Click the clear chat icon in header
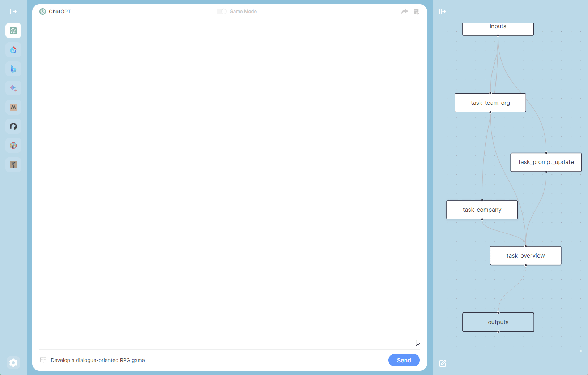The height and width of the screenshot is (375, 588). click(416, 12)
